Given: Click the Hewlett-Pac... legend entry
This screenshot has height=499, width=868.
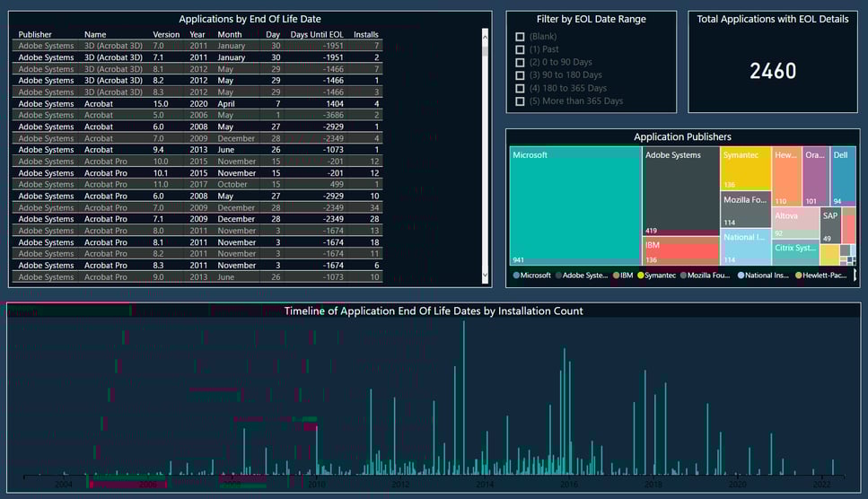Looking at the screenshot, I should click(821, 275).
